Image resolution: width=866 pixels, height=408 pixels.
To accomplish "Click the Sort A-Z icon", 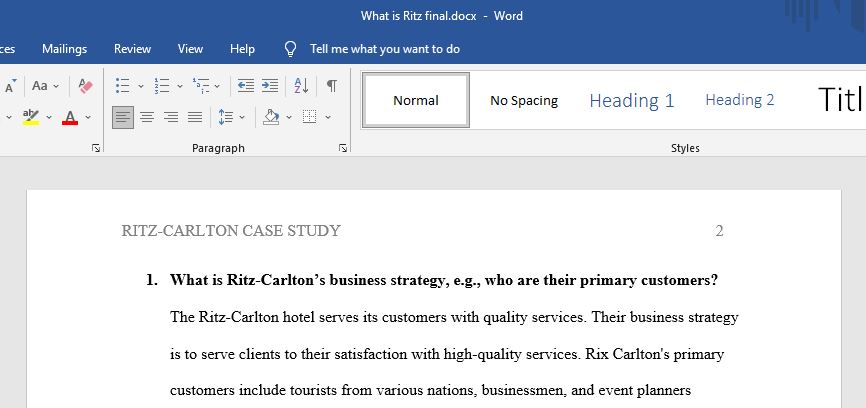I will click(x=301, y=86).
